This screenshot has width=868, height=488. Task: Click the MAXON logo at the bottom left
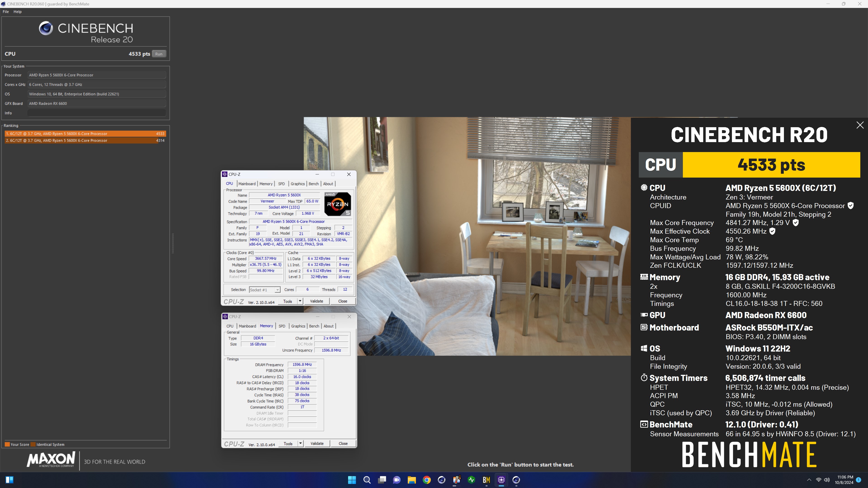51,460
